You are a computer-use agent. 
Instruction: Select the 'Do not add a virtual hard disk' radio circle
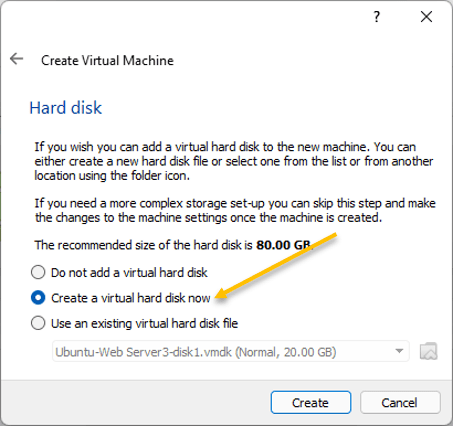[x=38, y=272]
